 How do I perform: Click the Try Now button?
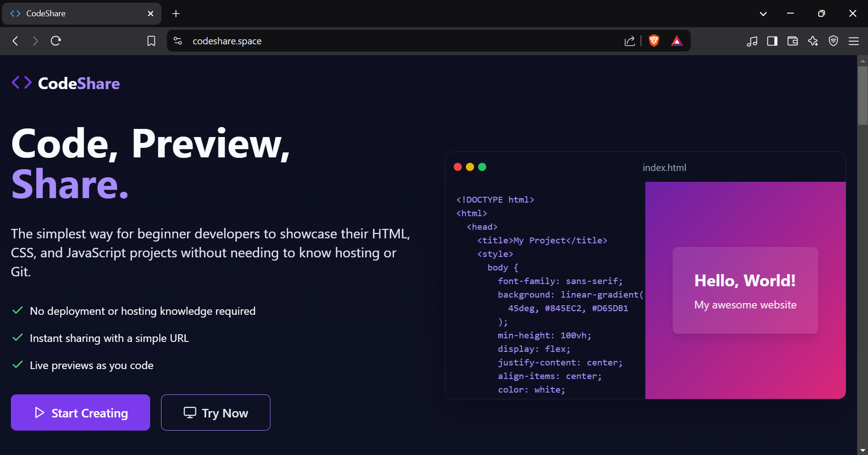click(x=216, y=412)
